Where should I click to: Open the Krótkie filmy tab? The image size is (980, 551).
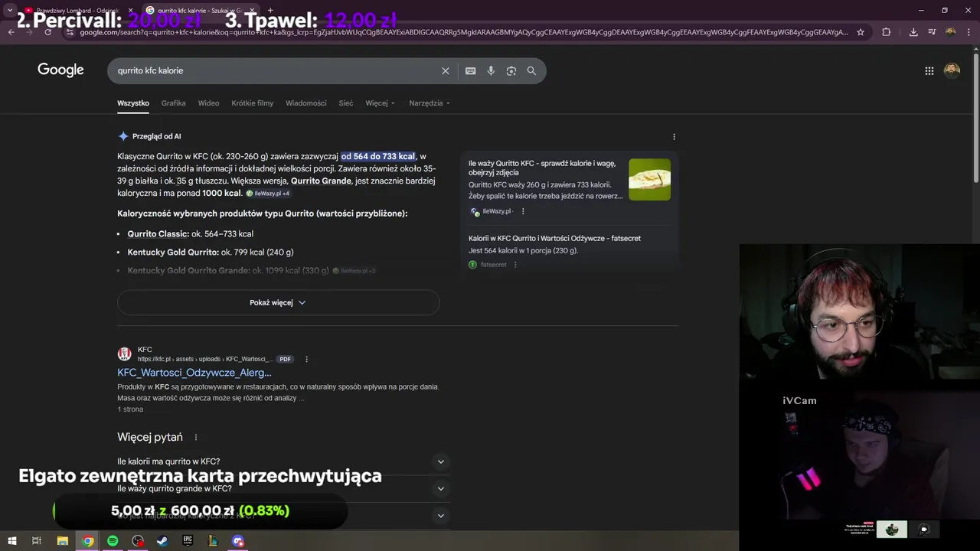(252, 103)
